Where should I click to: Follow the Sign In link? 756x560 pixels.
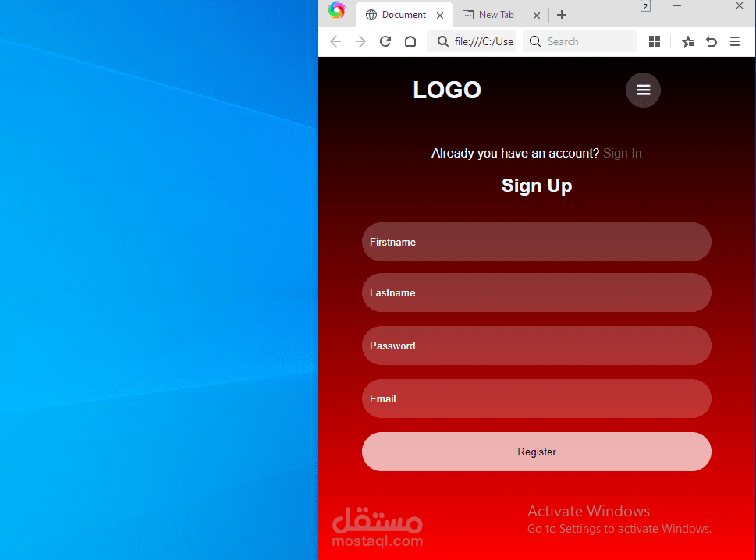622,153
